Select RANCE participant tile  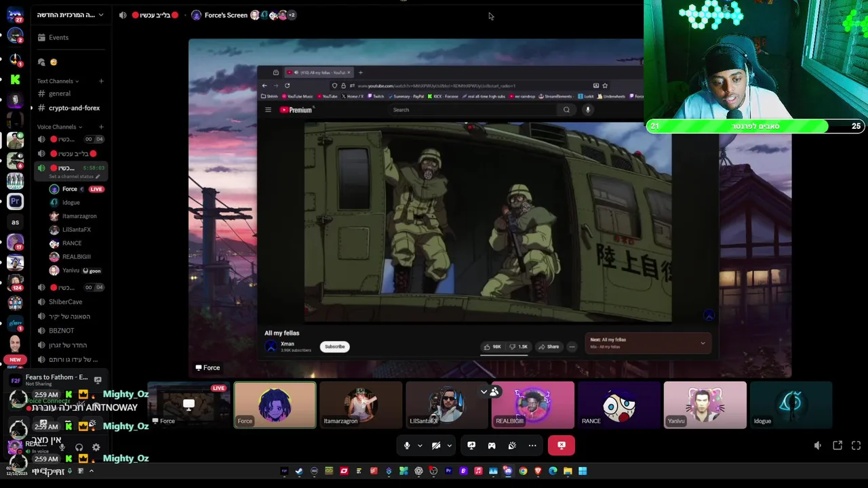618,405
